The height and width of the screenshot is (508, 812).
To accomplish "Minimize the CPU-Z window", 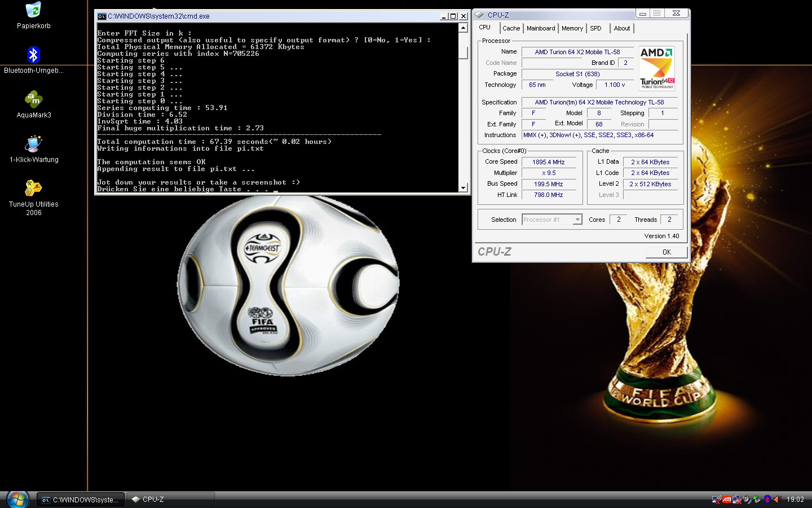I will point(643,13).
